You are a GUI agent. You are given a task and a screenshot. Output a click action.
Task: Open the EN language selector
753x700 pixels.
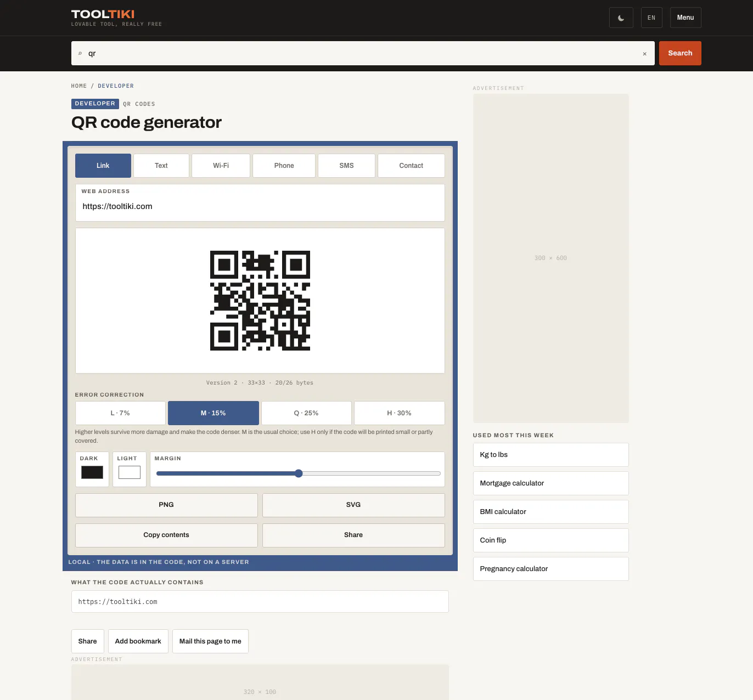pos(651,18)
